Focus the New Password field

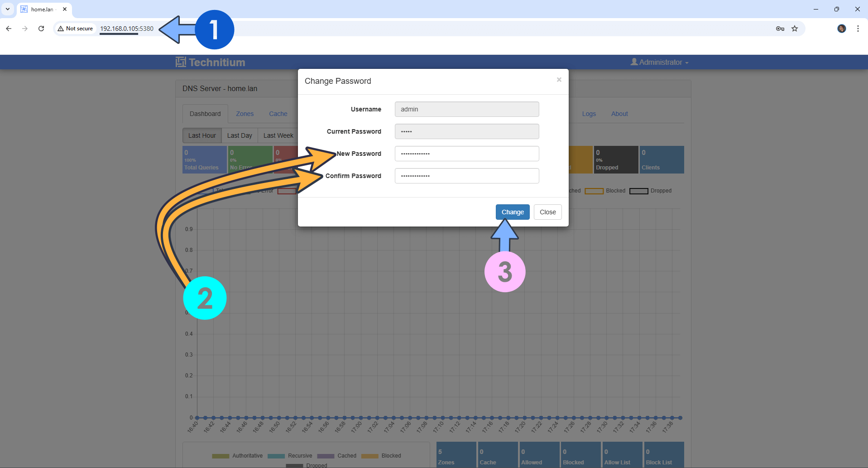point(466,154)
